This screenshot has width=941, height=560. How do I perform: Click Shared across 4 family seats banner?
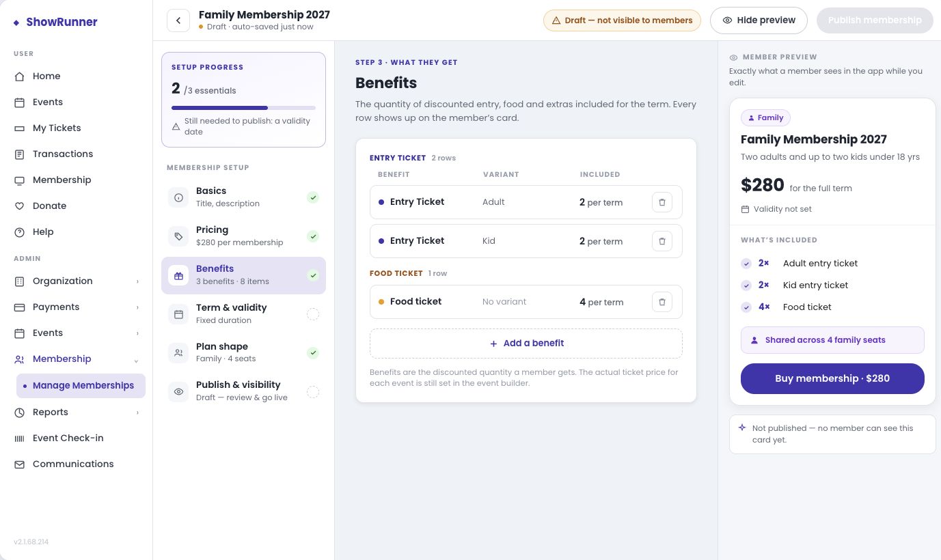click(x=832, y=340)
